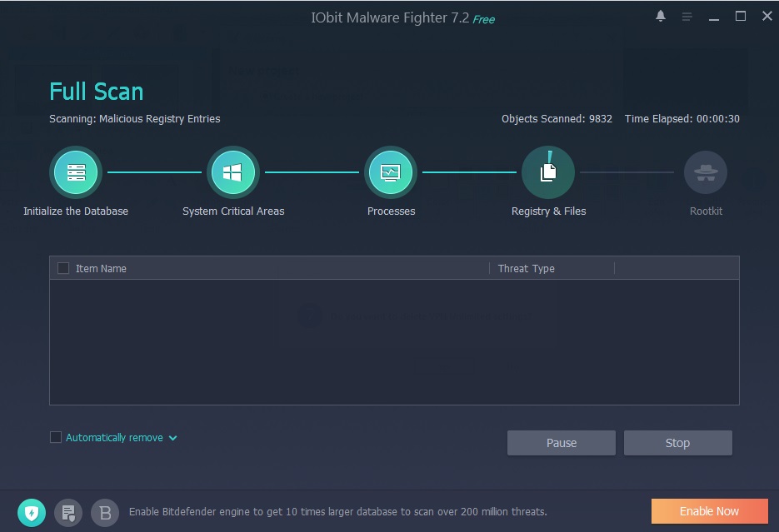Toggle the select-all checkbox beside Item Name
Image resolution: width=779 pixels, height=532 pixels.
click(63, 268)
